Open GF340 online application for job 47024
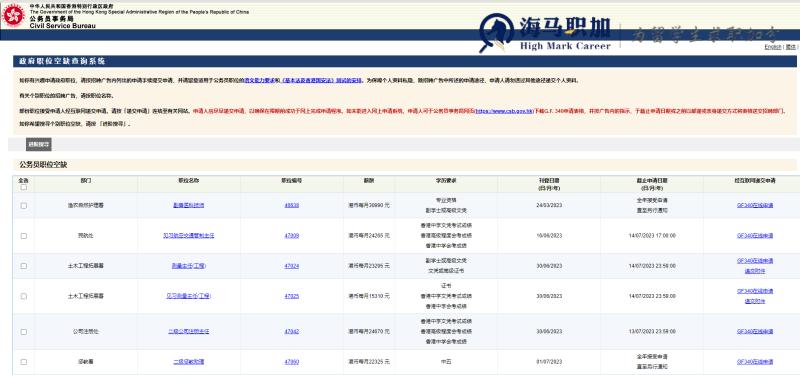Screen dimensions: 800x375 click(x=755, y=261)
